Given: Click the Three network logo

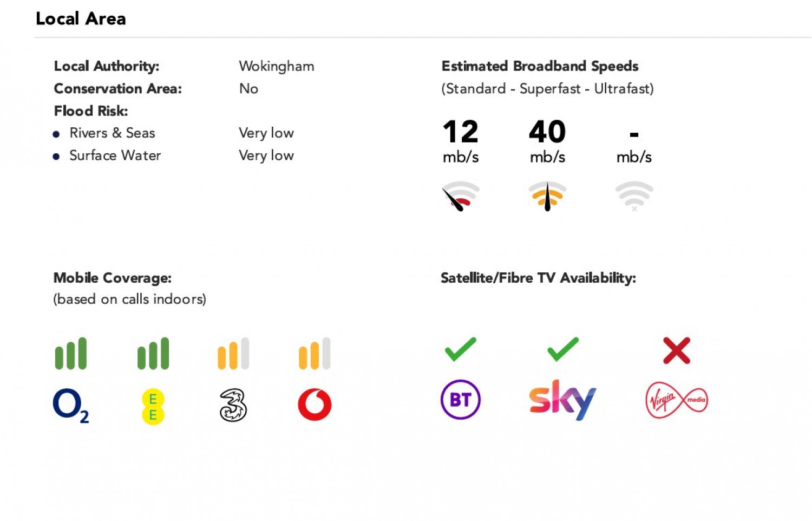Looking at the screenshot, I should click(x=233, y=405).
